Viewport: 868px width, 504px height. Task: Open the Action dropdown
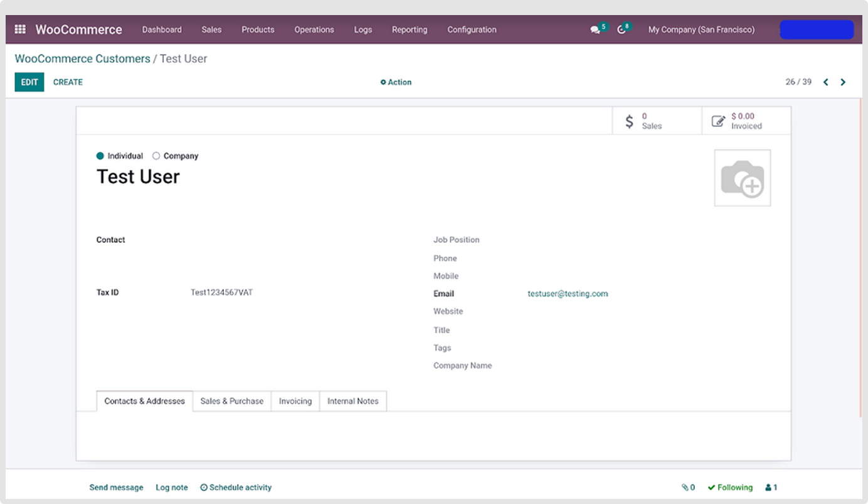(396, 82)
